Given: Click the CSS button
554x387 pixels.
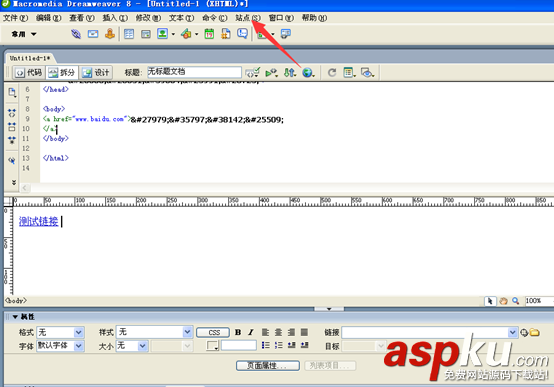Looking at the screenshot, I should click(213, 333).
